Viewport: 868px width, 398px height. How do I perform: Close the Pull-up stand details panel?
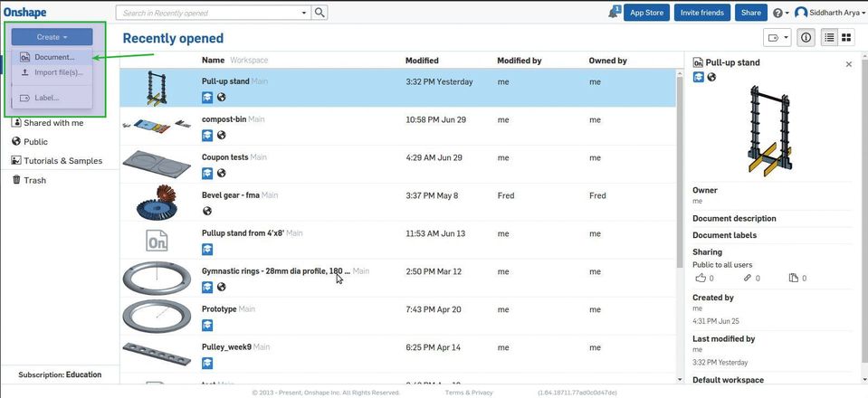[849, 64]
